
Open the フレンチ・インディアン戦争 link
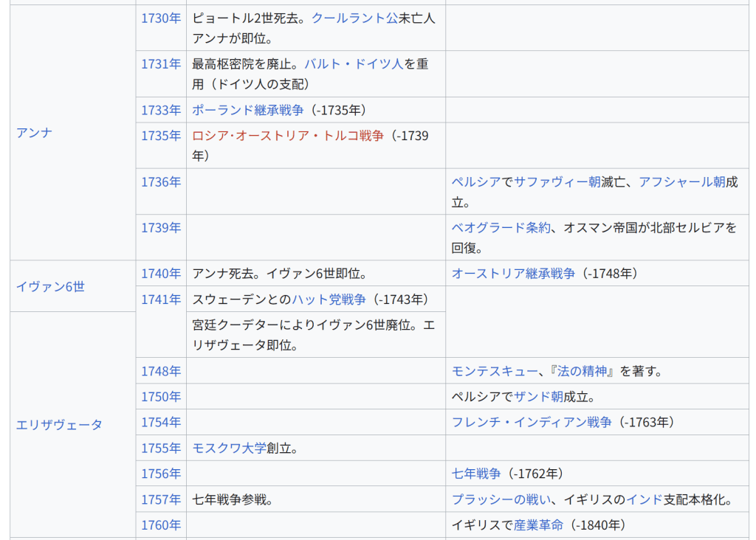(x=532, y=423)
